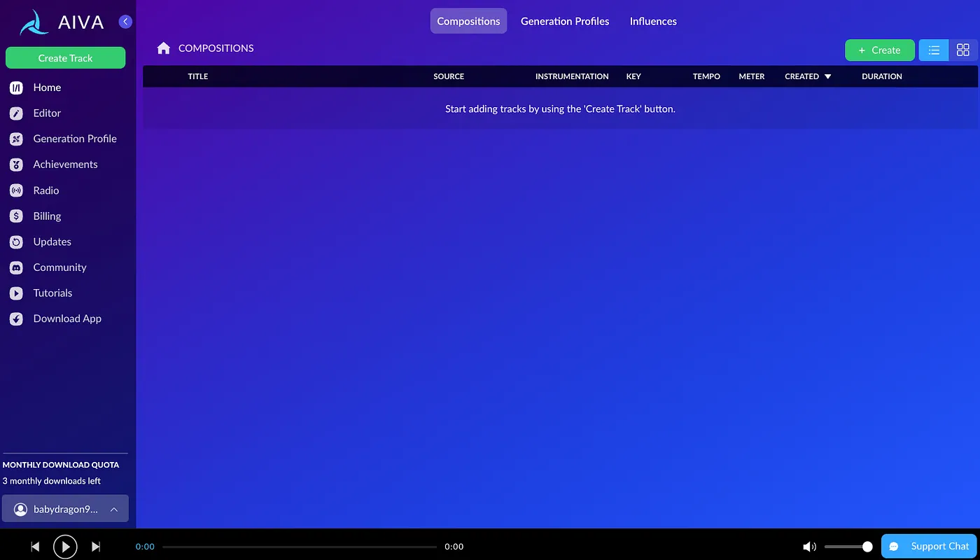The width and height of the screenshot is (980, 560).
Task: Switch to grid view layout
Action: point(963,50)
